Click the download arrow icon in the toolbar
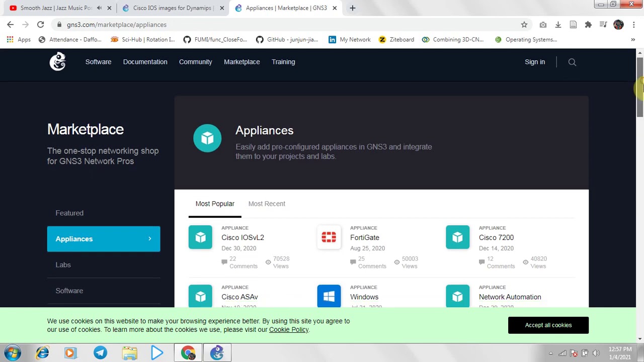 pos(558,25)
